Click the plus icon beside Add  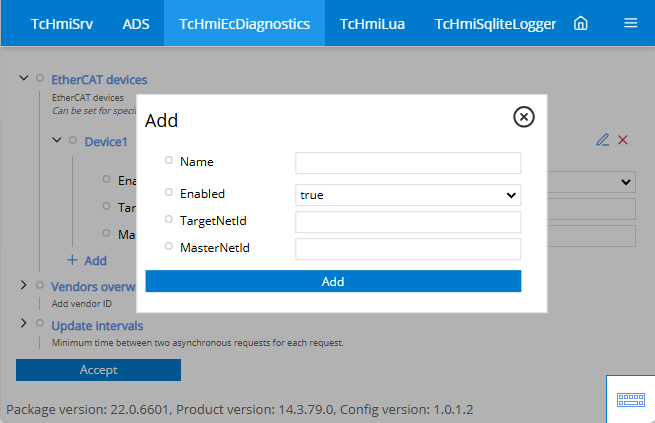click(x=72, y=260)
